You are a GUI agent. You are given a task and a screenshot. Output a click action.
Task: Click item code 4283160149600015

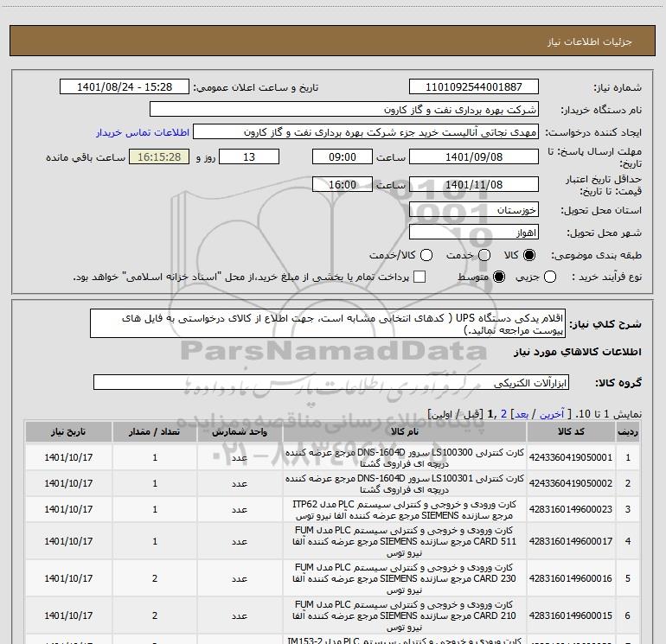click(571, 615)
